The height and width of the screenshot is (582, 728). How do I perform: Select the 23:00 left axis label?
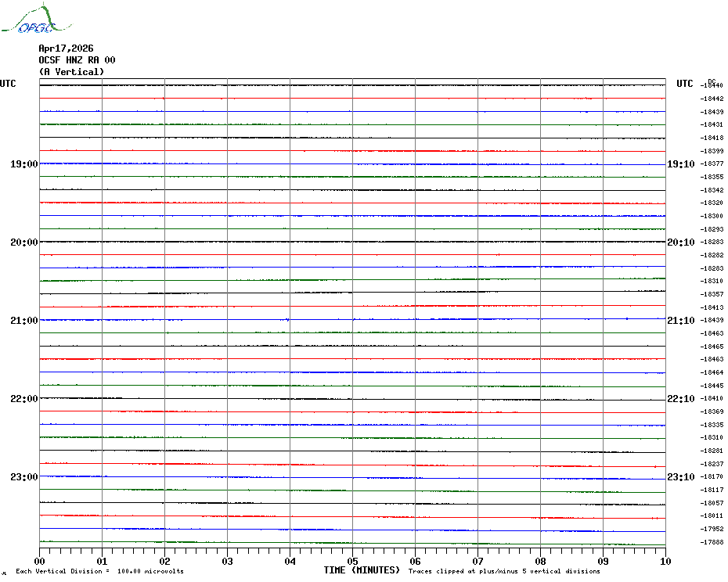(23, 477)
